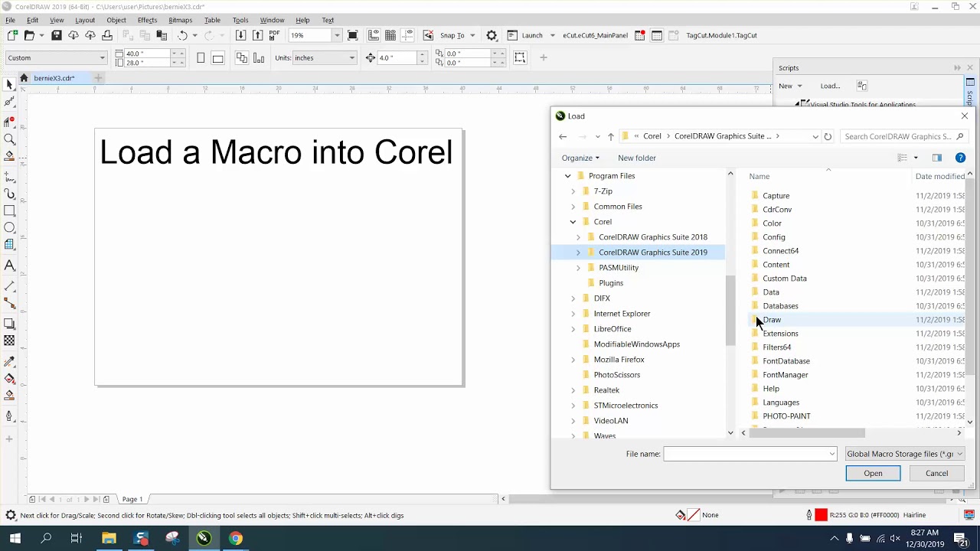The height and width of the screenshot is (551, 980).
Task: Select Program Files in folder tree
Action: [x=612, y=176]
